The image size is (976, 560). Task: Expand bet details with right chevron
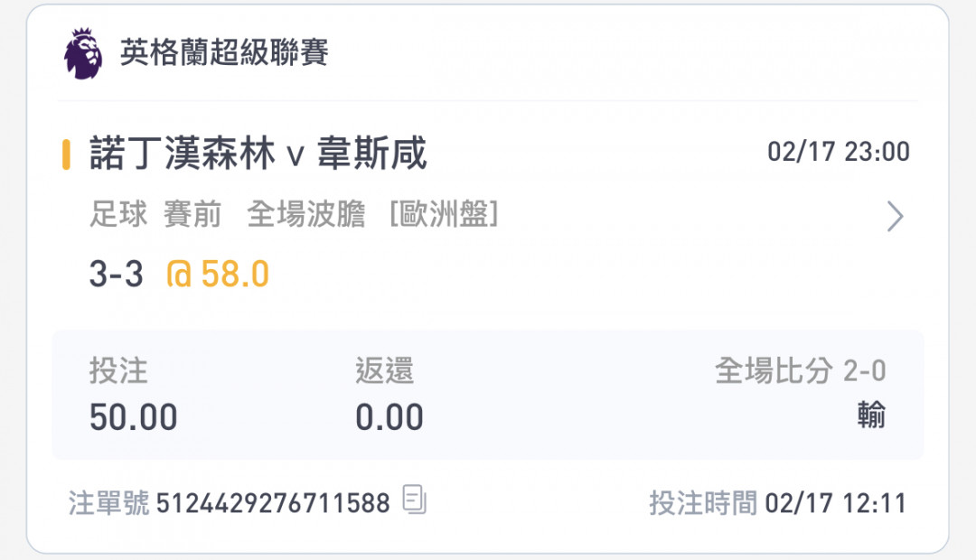pyautogui.click(x=895, y=217)
